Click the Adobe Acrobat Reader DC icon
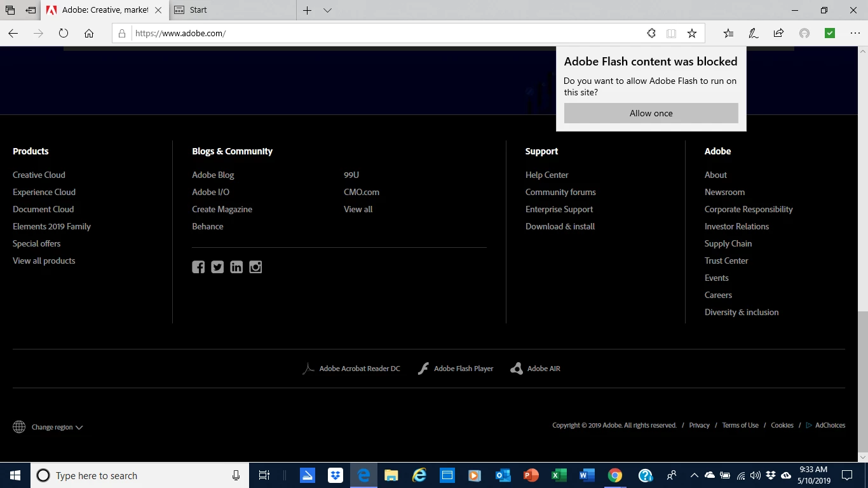This screenshot has height=488, width=868. coord(308,369)
